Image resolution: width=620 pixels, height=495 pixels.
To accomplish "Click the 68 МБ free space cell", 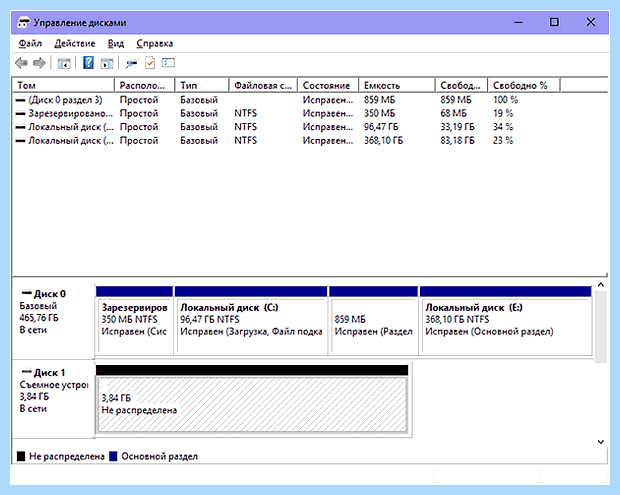I will click(x=453, y=113).
